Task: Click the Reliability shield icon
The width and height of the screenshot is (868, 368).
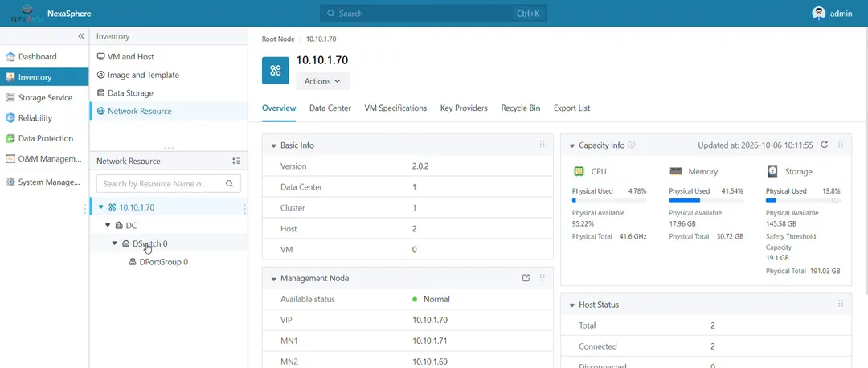Action: [10, 118]
